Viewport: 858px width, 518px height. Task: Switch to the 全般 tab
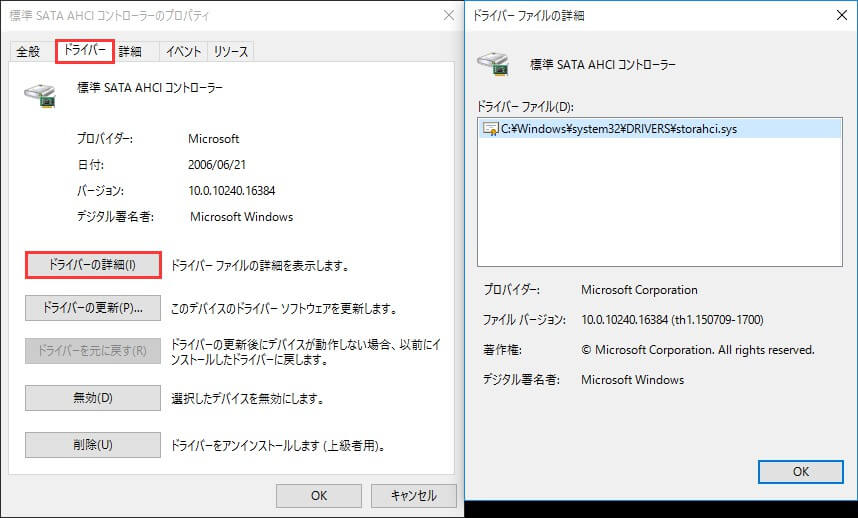(x=28, y=51)
